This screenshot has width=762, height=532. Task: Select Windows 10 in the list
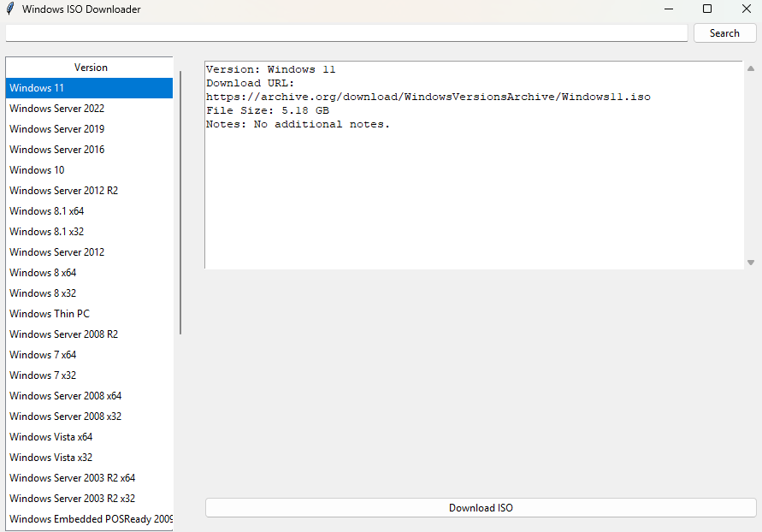(90, 170)
